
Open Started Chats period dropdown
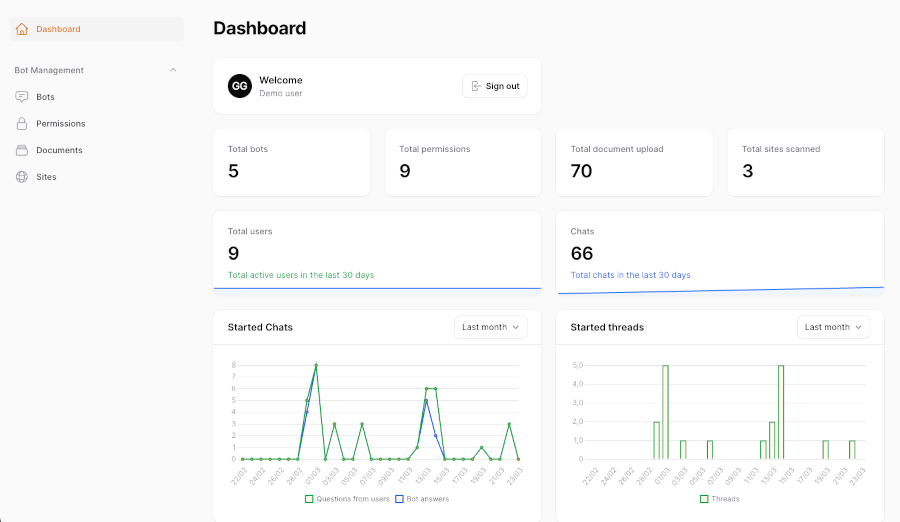point(490,327)
